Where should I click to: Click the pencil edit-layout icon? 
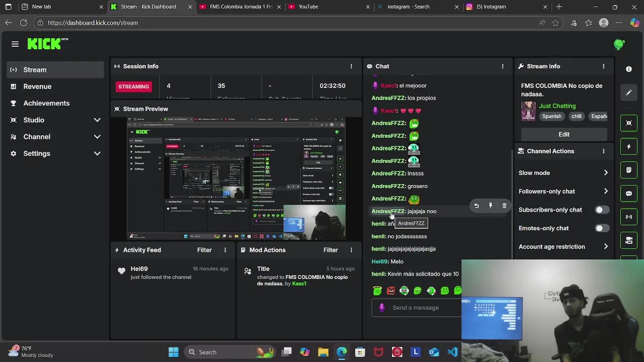pos(629,93)
